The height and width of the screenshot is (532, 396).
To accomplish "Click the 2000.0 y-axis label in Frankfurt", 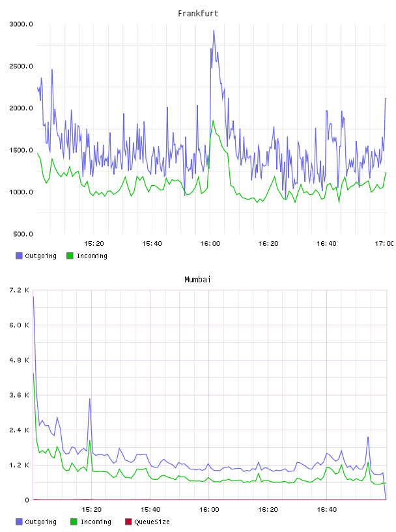I will point(21,108).
